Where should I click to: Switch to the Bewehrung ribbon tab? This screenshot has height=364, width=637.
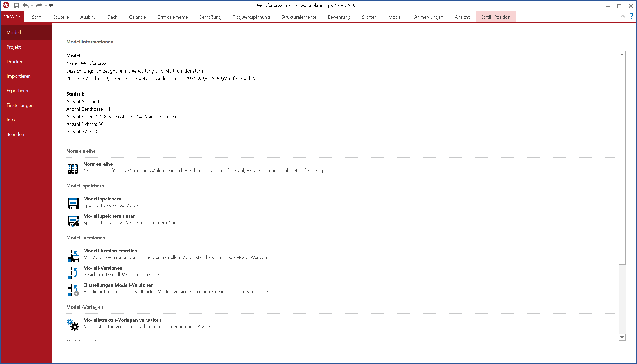pyautogui.click(x=339, y=17)
